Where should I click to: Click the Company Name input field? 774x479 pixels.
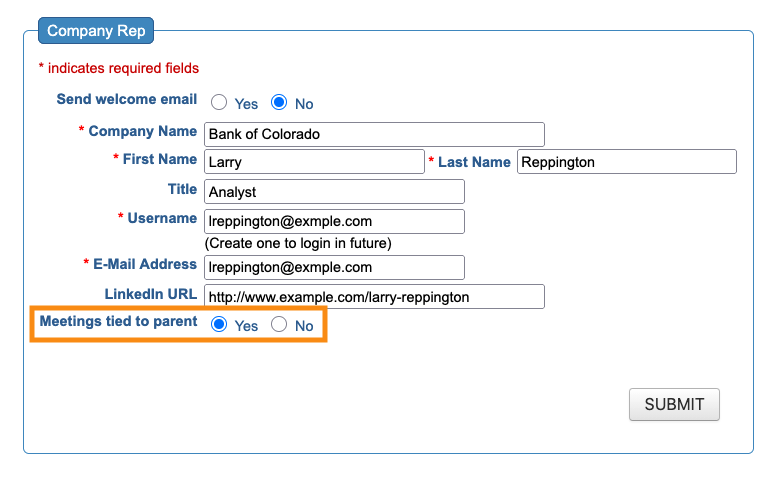point(374,135)
